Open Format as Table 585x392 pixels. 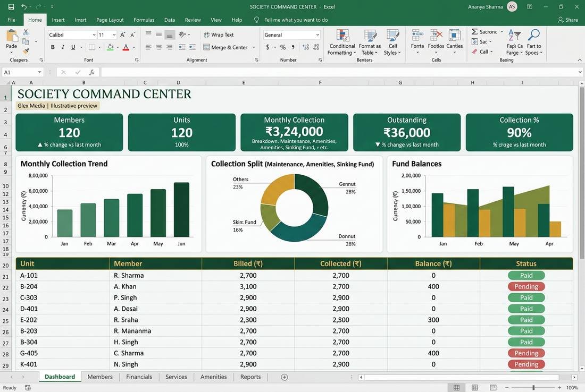[370, 42]
